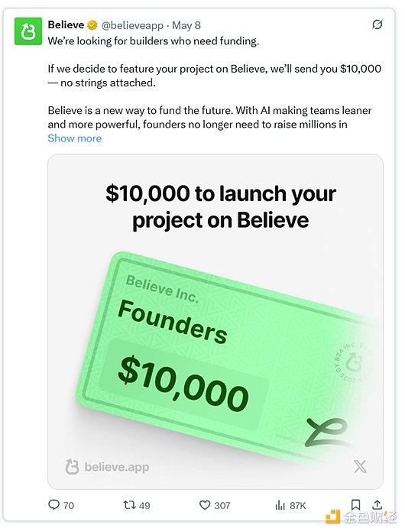This screenshot has height=532, width=405.
Task: Click the X logo on the image
Action: (x=360, y=466)
